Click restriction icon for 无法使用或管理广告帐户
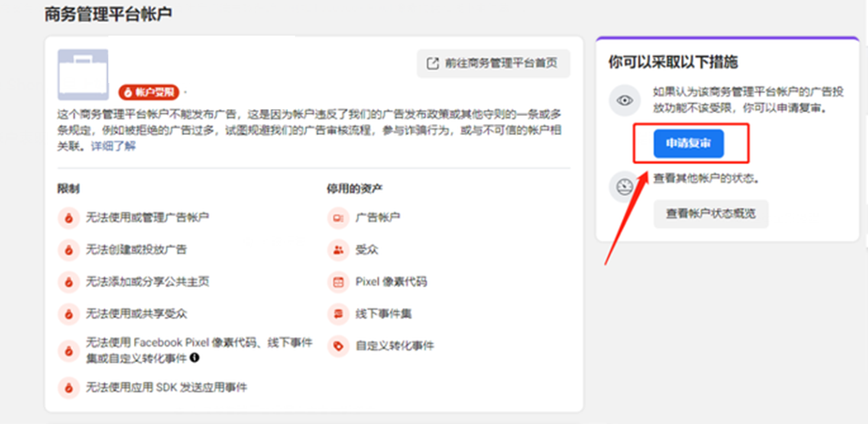868x424 pixels. click(x=68, y=218)
